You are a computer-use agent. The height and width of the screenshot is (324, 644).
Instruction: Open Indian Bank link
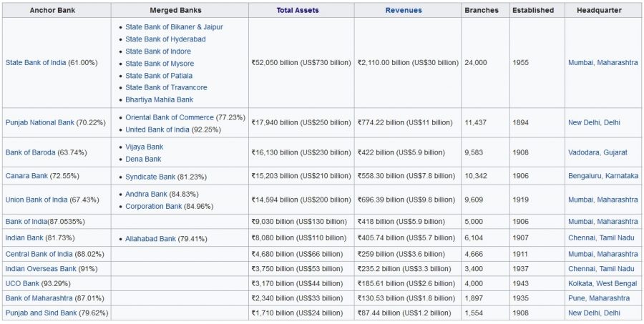pos(24,237)
